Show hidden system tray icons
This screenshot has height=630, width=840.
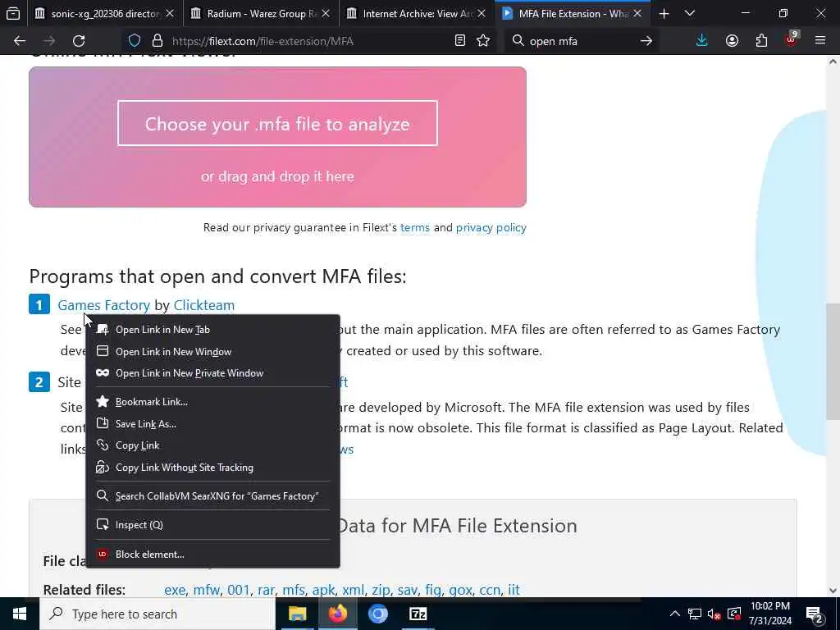point(675,614)
